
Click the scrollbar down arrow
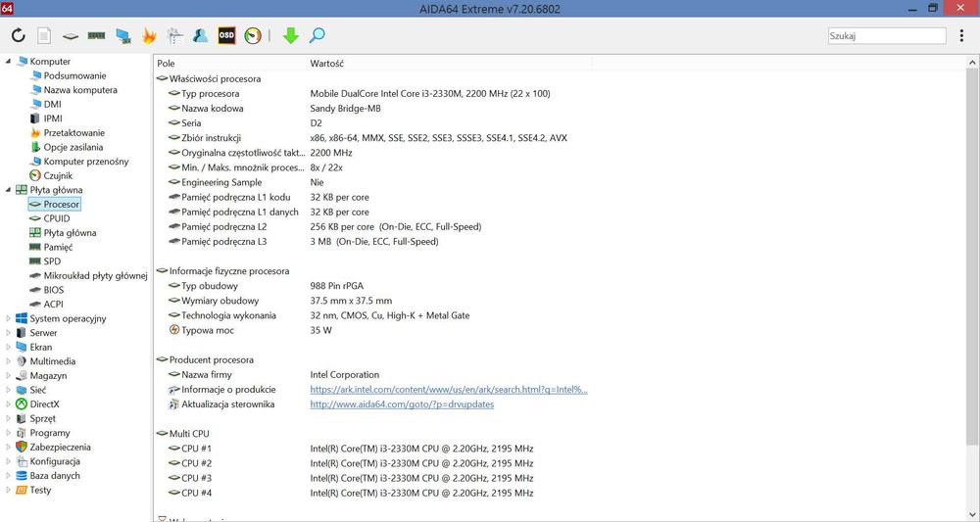973,514
